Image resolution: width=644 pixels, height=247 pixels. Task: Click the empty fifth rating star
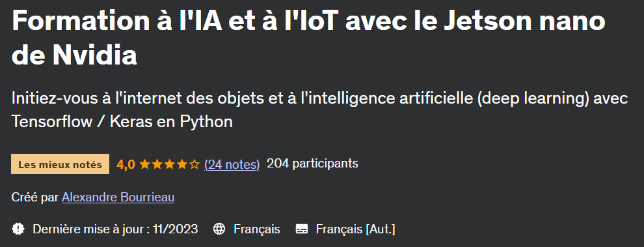[195, 165]
